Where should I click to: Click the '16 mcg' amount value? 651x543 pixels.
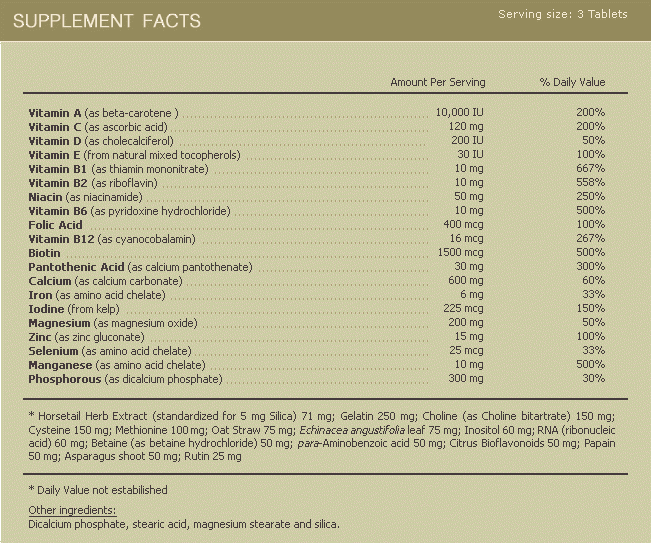click(x=467, y=239)
